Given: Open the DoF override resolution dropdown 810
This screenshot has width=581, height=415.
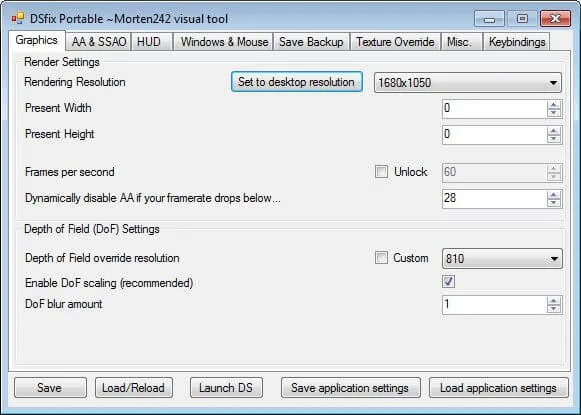Looking at the screenshot, I should point(502,258).
